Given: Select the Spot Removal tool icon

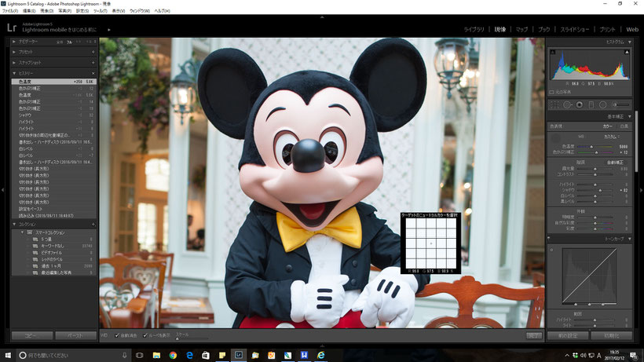Looking at the screenshot, I should pos(567,104).
